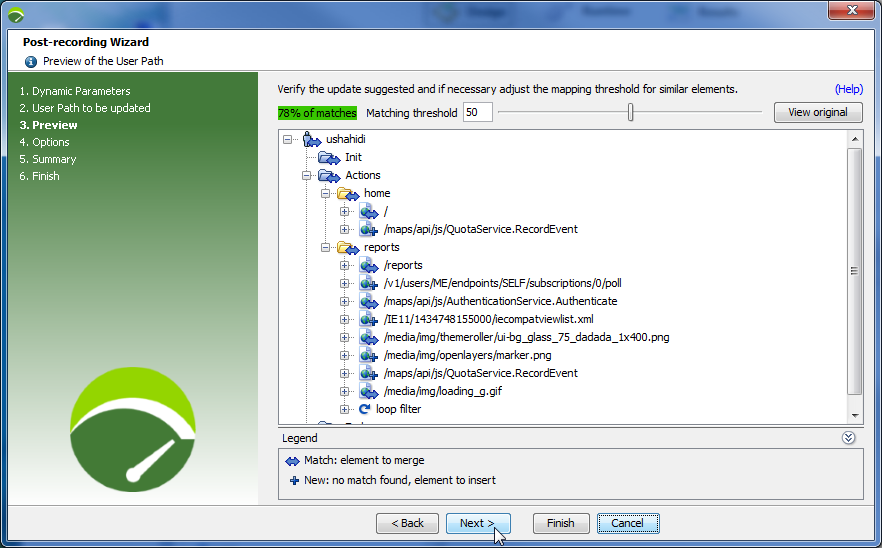
Task: Open the Help link
Action: [848, 89]
